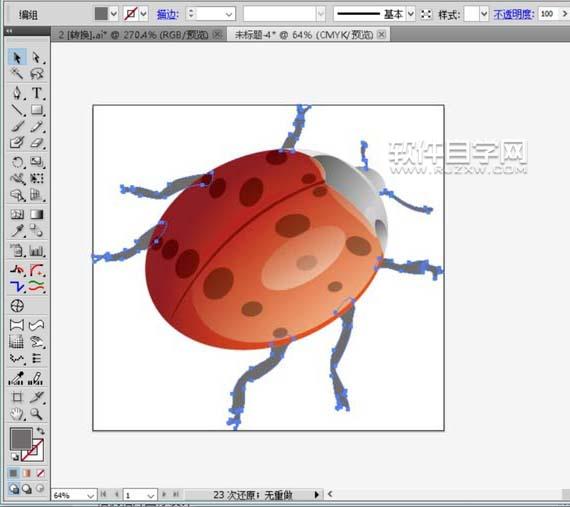The image size is (570, 507).
Task: Select the Magic Wand tool
Action: pyautogui.click(x=17, y=73)
